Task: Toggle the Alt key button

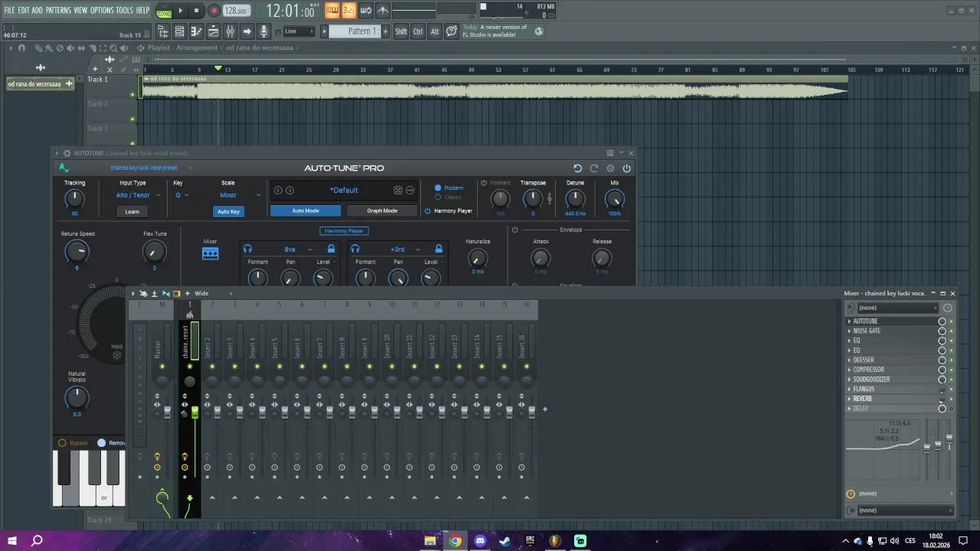Action: coord(434,31)
